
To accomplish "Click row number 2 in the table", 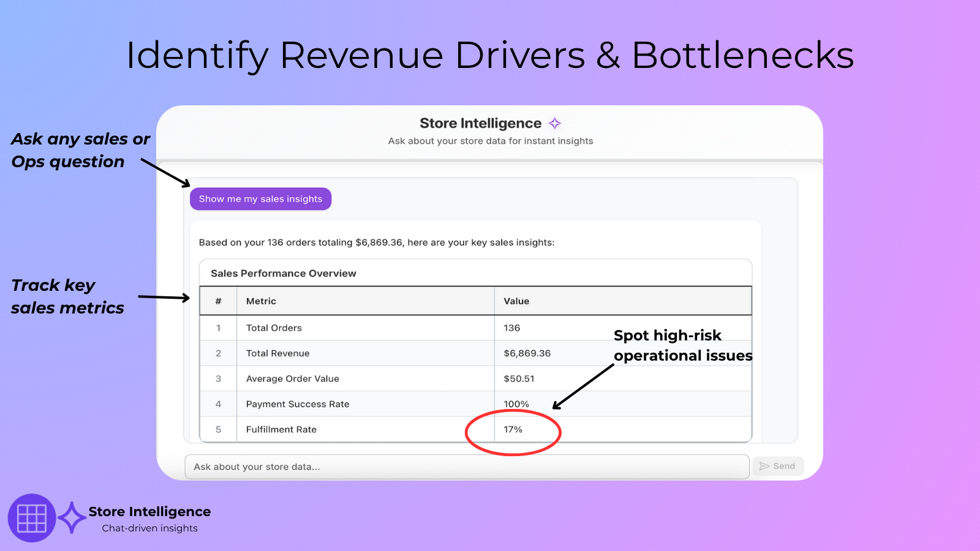I will pyautogui.click(x=218, y=353).
